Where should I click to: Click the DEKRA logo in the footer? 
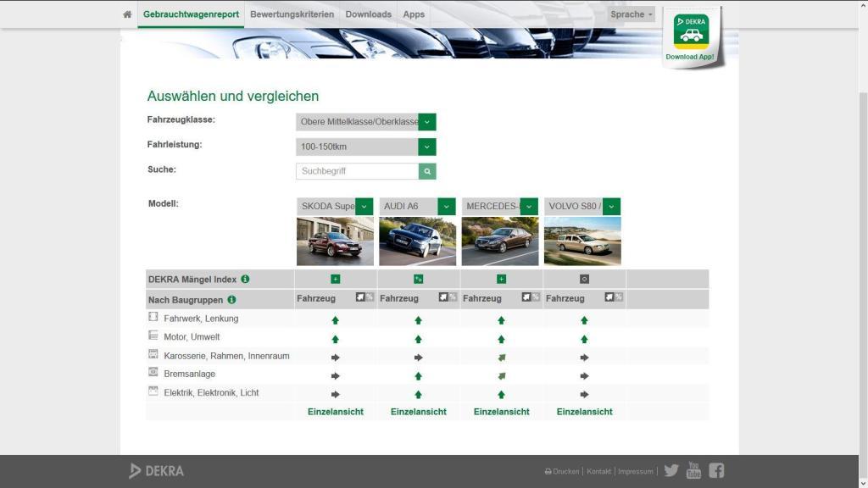tap(156, 471)
